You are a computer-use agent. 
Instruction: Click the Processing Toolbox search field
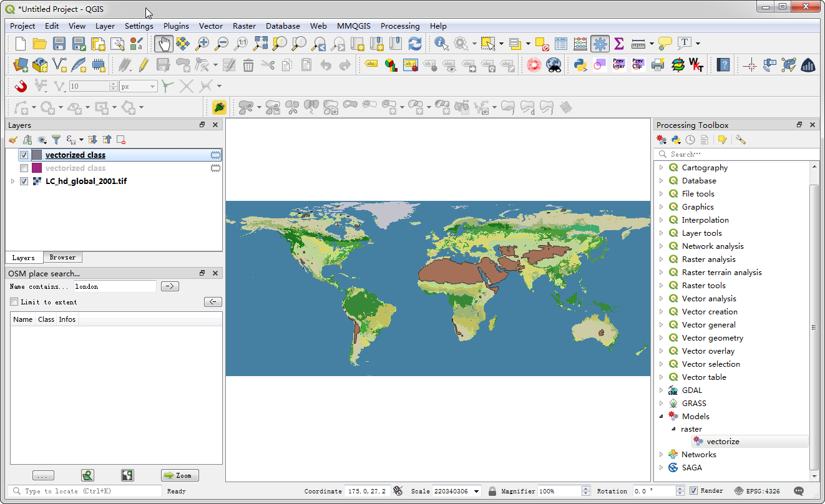click(736, 154)
